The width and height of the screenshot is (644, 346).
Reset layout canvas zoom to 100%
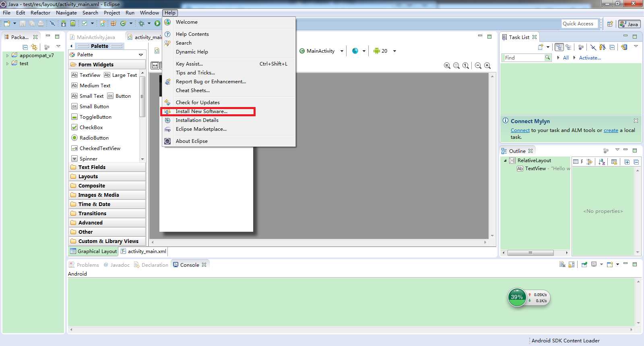pos(466,66)
